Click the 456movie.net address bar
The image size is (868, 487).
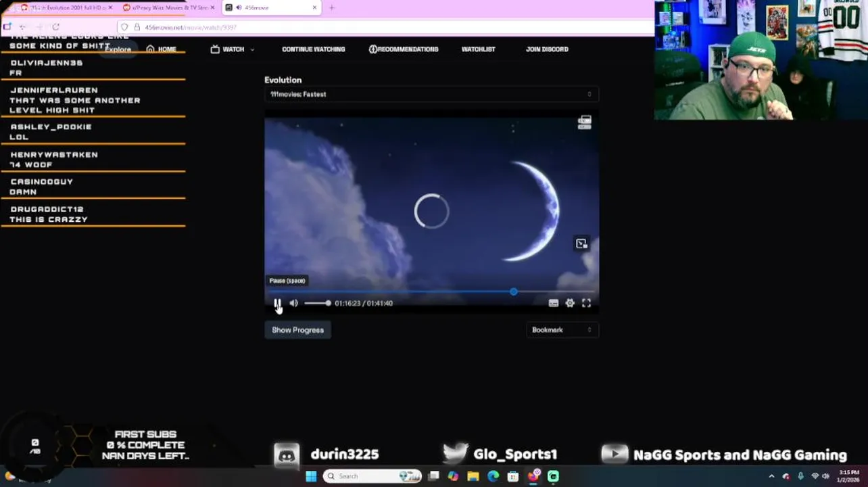(x=385, y=27)
